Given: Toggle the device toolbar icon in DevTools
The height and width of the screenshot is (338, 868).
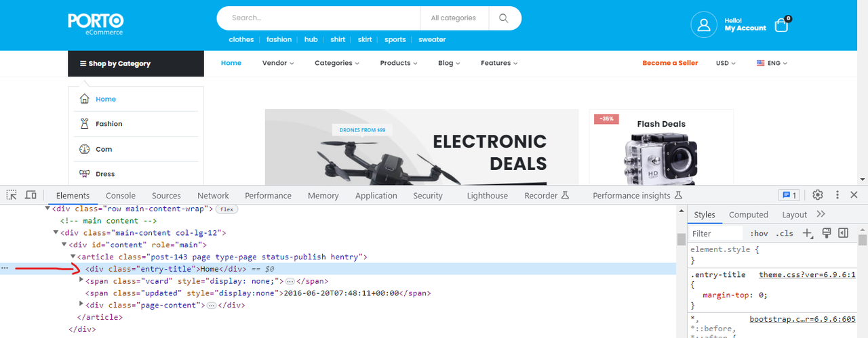Looking at the screenshot, I should [31, 195].
